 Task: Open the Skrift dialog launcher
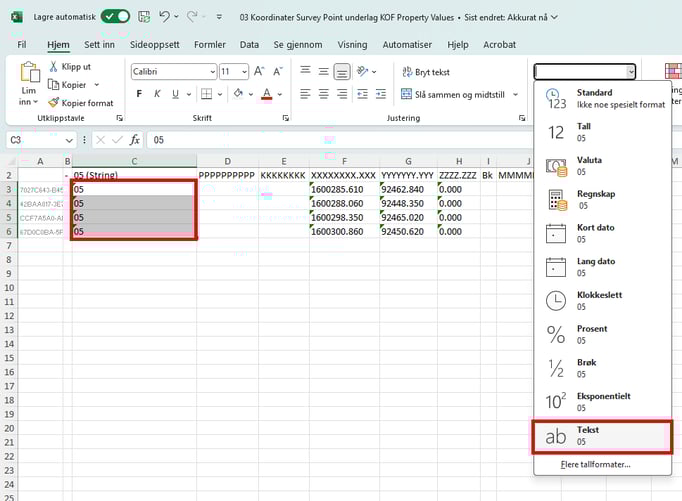tap(286, 118)
